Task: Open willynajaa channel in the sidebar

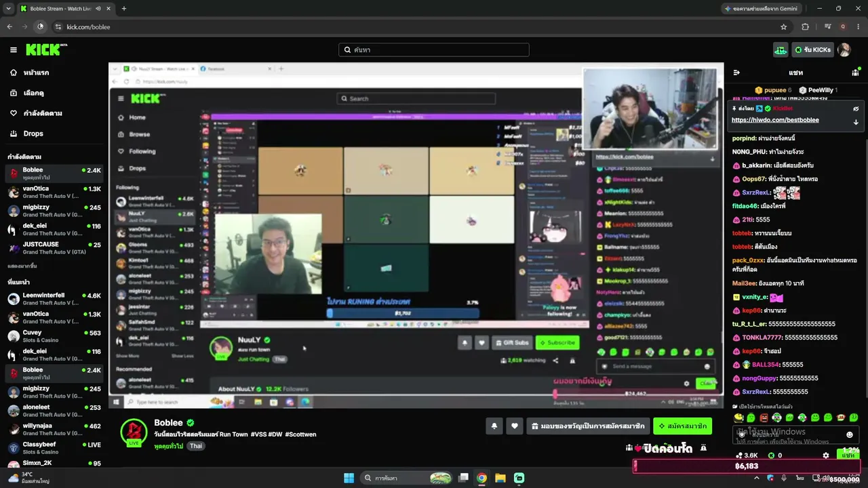Action: (54, 429)
